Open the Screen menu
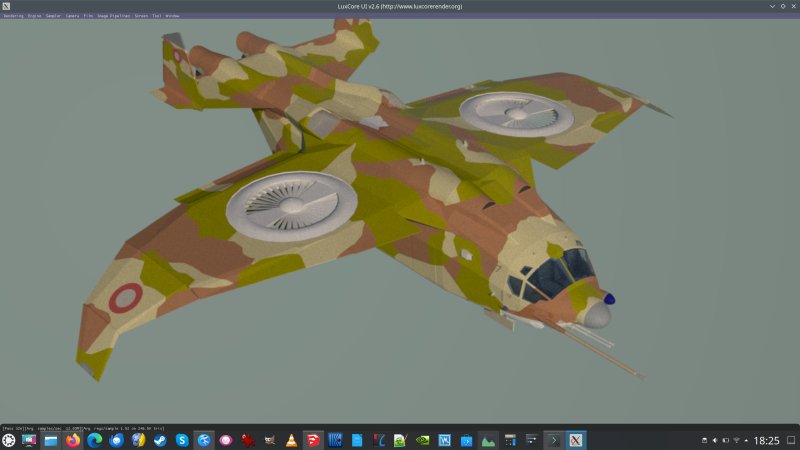 coord(139,16)
